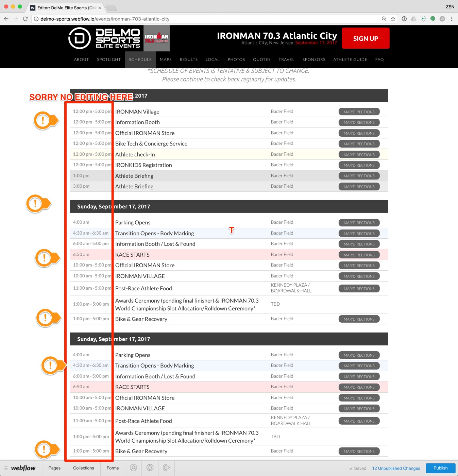
Task: Open the FAQ nav item
Action: point(379,60)
